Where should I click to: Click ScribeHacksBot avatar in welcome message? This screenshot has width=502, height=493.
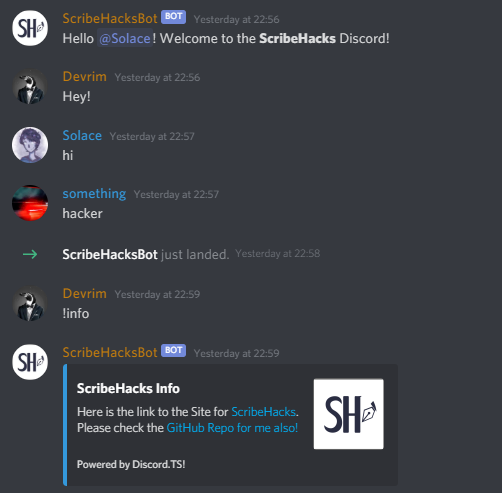coord(30,28)
